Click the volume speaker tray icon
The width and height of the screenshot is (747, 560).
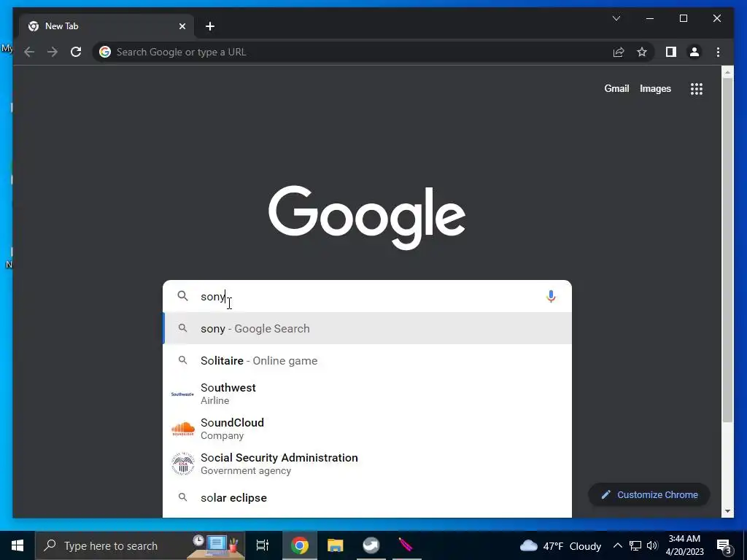[x=652, y=545]
